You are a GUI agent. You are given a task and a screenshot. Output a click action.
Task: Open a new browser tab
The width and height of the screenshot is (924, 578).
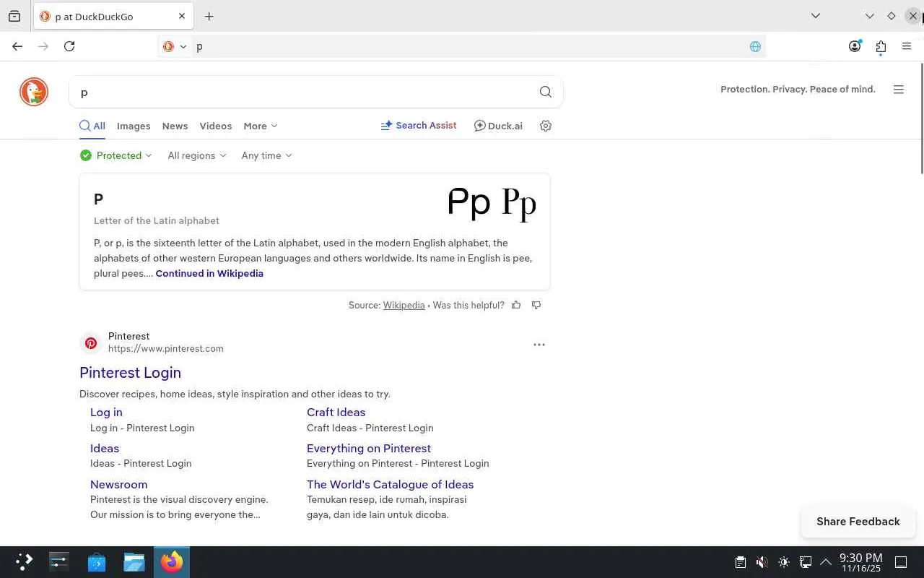[209, 16]
